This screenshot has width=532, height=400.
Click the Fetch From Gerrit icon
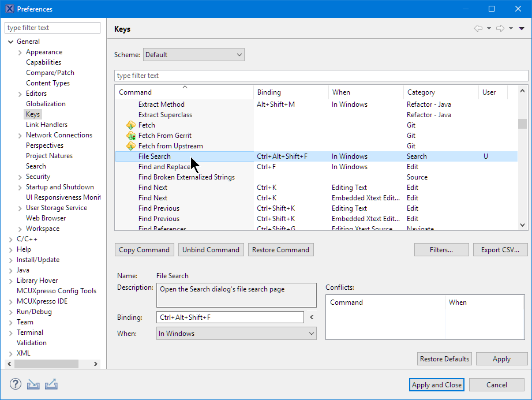130,136
